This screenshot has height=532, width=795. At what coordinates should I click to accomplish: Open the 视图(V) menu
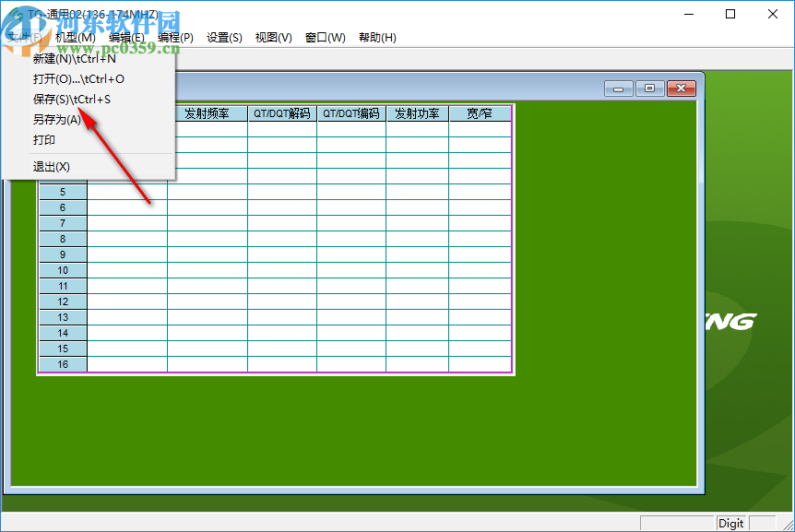[x=273, y=38]
